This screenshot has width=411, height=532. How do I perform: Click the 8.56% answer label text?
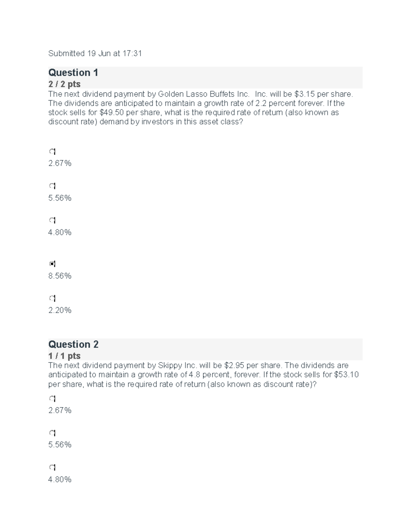(x=60, y=276)
